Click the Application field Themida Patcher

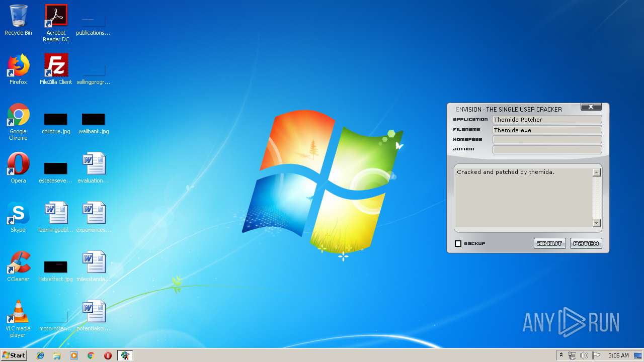pyautogui.click(x=547, y=120)
